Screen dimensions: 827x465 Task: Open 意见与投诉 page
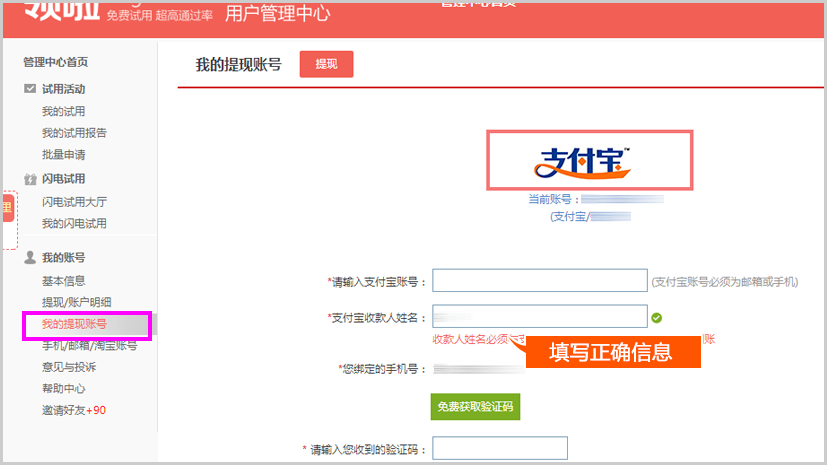coord(69,367)
